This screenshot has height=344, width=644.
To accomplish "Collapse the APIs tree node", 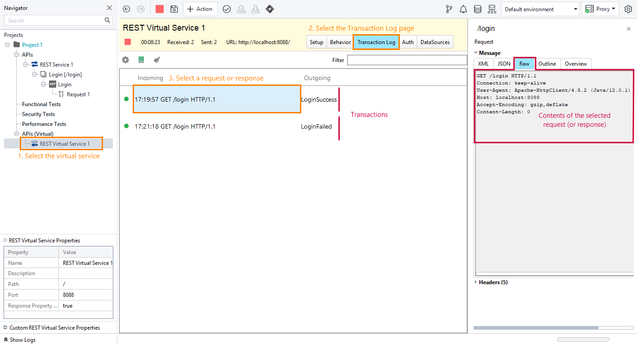I will coord(17,54).
